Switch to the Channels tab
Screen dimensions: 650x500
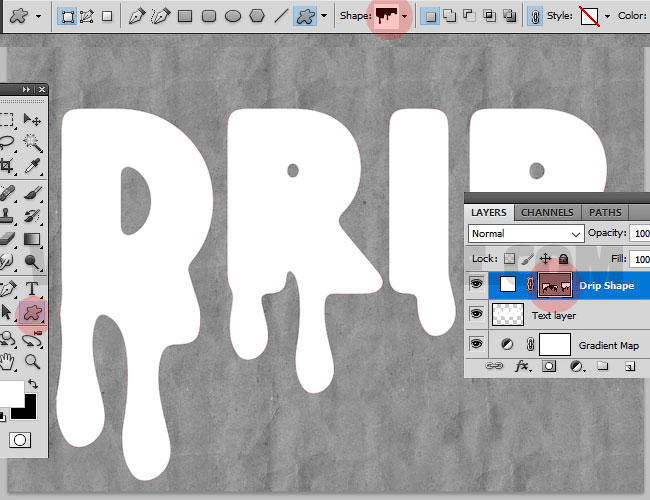547,213
